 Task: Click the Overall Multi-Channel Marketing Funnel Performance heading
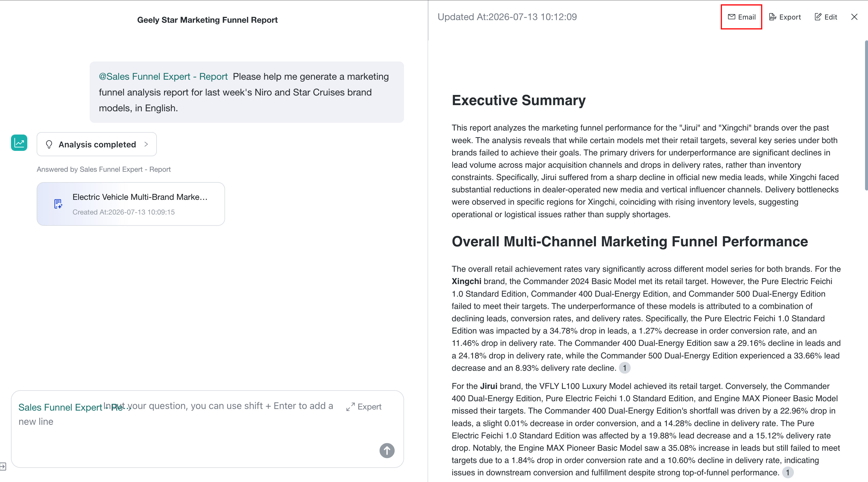(630, 242)
